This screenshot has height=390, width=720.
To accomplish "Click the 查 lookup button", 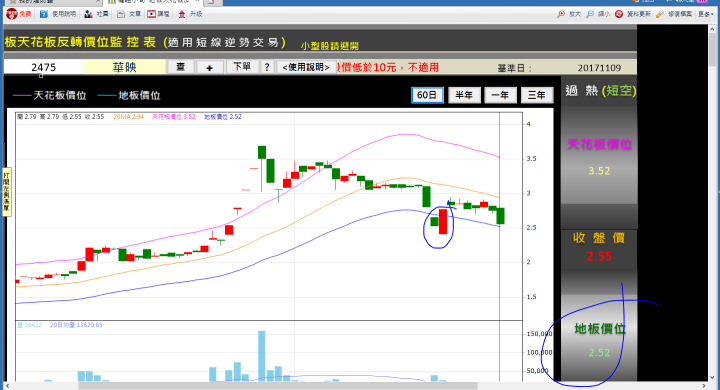I will [180, 67].
